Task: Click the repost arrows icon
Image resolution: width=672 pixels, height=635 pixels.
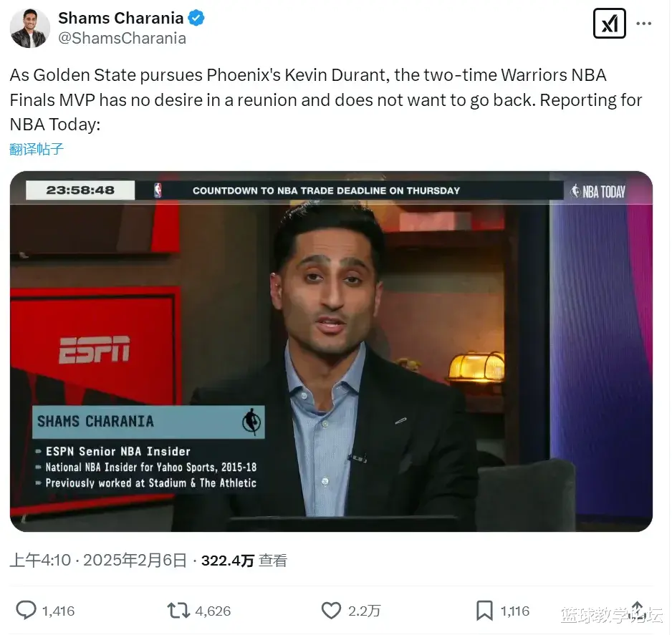Action: [178, 611]
